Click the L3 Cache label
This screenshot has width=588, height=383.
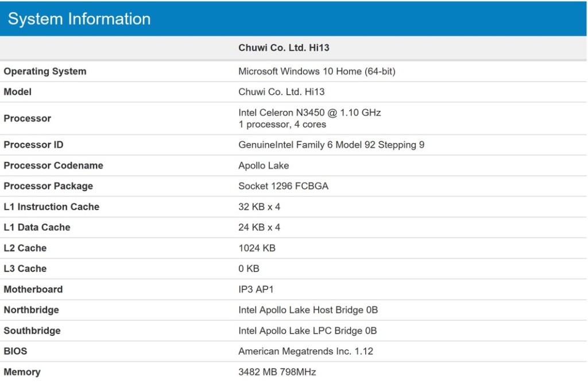(x=25, y=269)
